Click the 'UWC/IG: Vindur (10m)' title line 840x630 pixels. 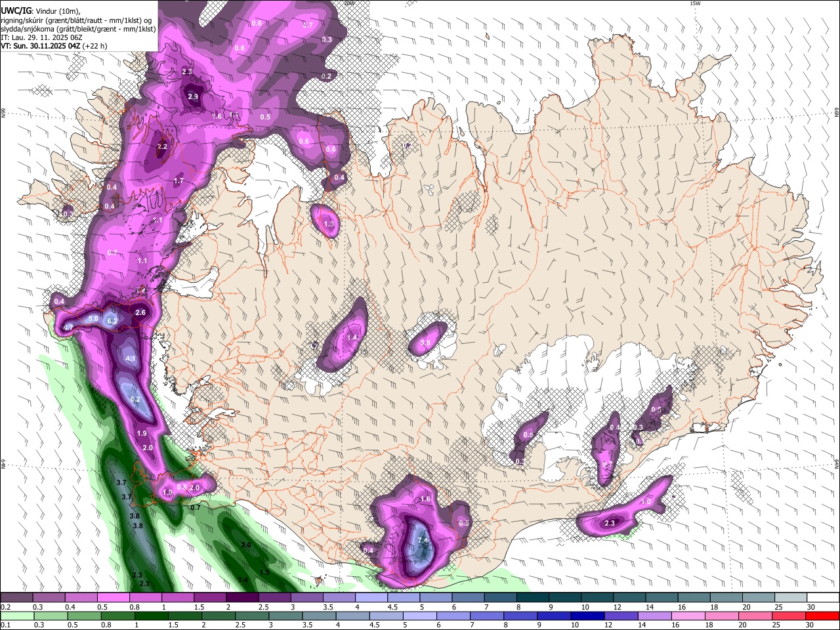40,11
